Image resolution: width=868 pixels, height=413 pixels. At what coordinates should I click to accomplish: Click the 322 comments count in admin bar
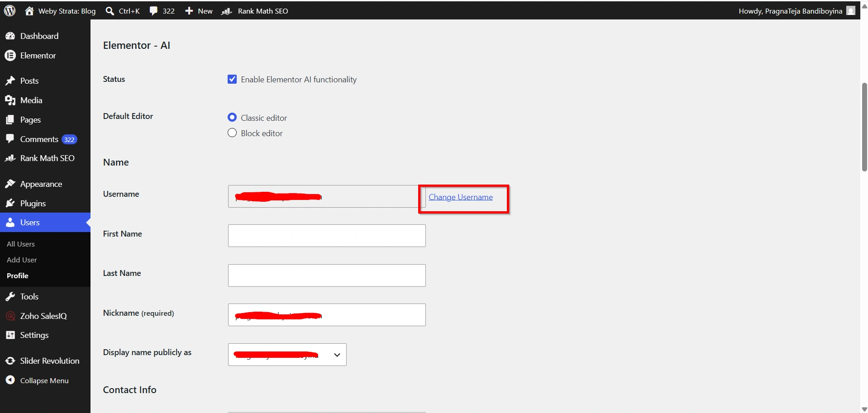click(169, 11)
